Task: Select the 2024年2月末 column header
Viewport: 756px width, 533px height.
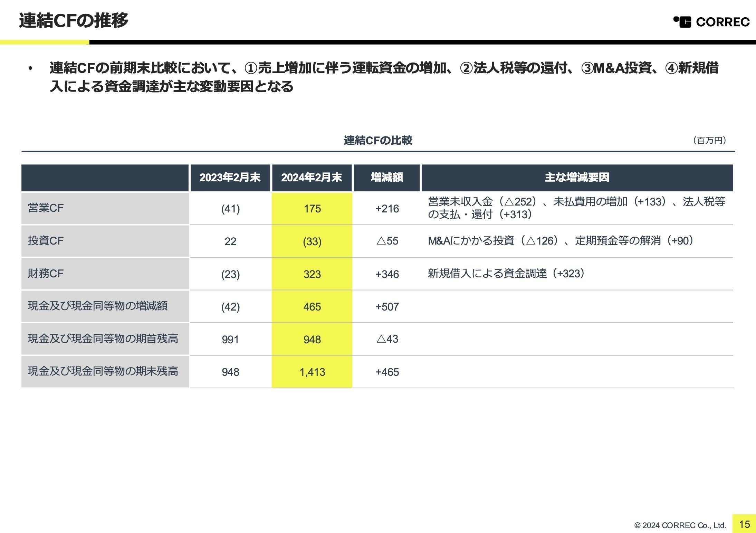Action: [x=312, y=178]
